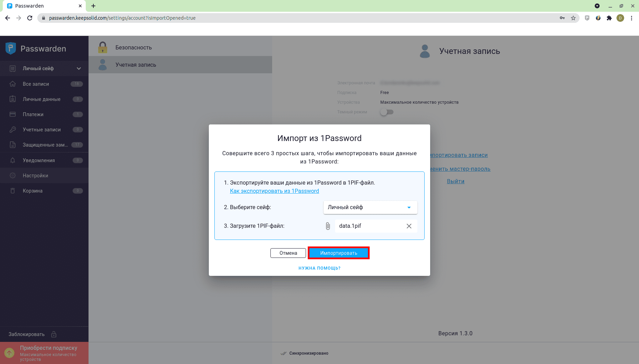This screenshot has width=639, height=364.
Task: Click the Импортировать button
Action: click(x=339, y=253)
